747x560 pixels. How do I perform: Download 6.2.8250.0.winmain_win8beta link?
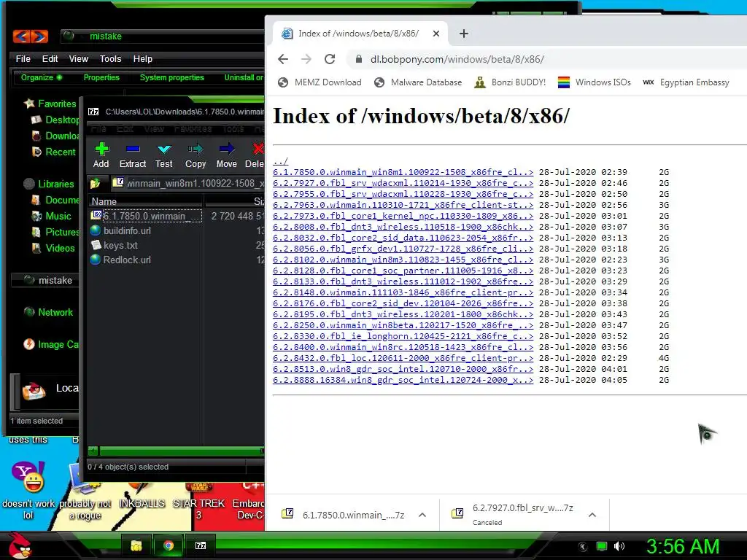click(403, 325)
